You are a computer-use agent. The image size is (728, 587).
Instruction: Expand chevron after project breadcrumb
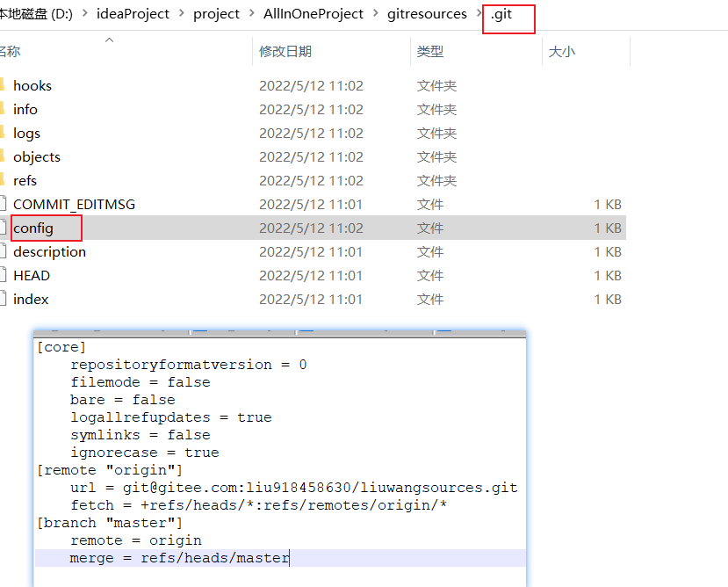point(252,13)
